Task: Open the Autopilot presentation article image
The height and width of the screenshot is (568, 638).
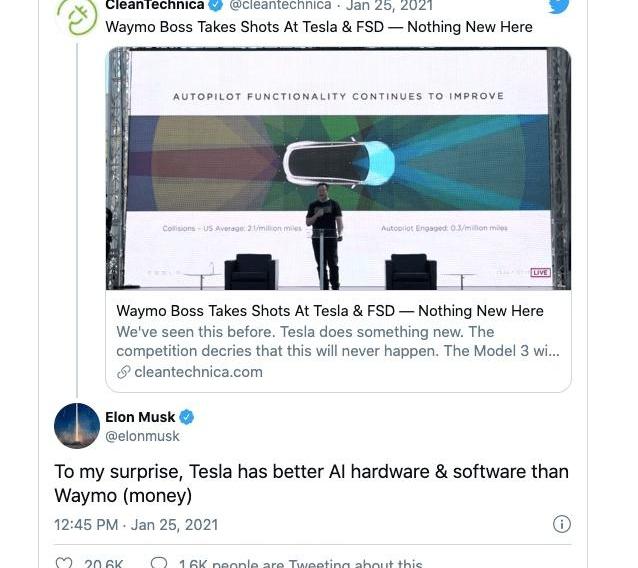Action: [338, 168]
